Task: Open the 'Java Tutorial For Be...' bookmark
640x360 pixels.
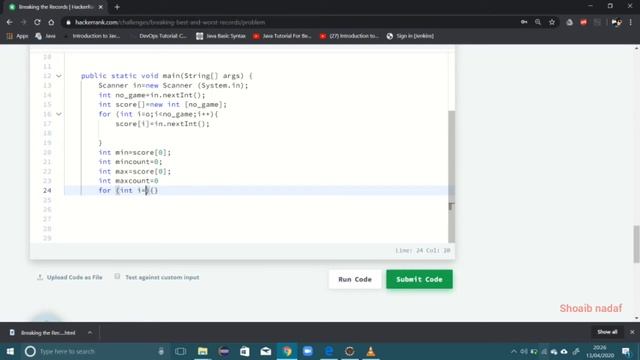Action: click(282, 36)
